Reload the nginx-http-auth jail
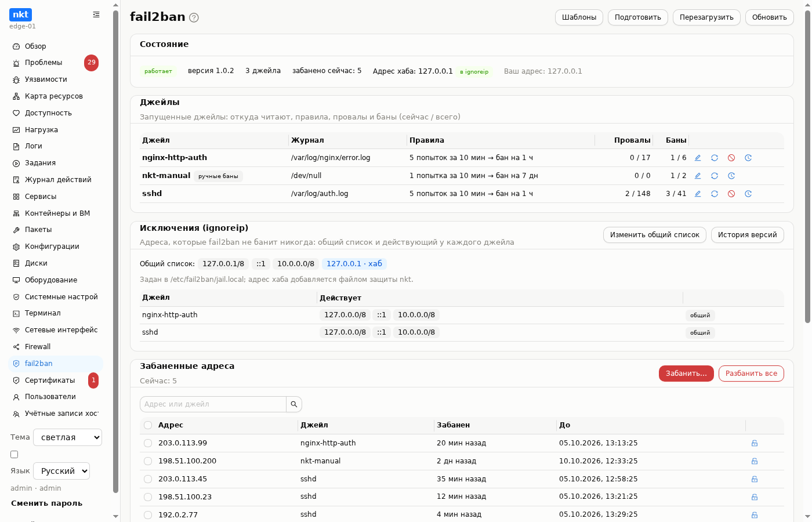Image resolution: width=812 pixels, height=522 pixels. click(x=715, y=158)
